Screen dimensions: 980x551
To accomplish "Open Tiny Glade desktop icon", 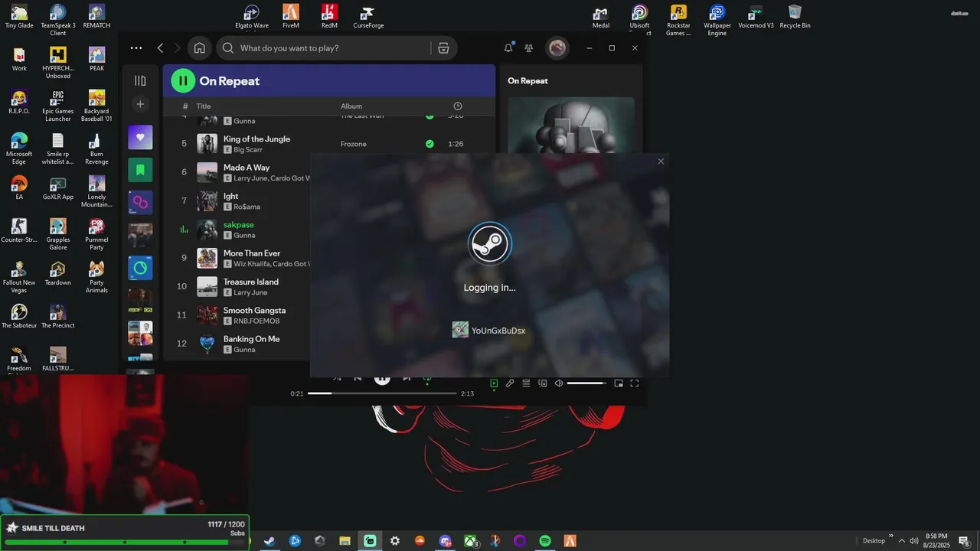I will (19, 16).
